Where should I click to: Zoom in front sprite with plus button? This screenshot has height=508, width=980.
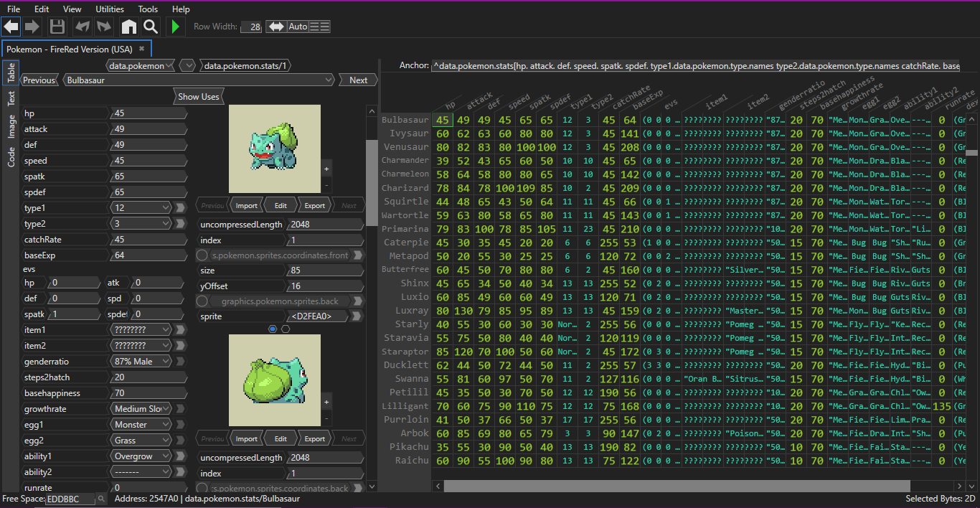coord(326,169)
